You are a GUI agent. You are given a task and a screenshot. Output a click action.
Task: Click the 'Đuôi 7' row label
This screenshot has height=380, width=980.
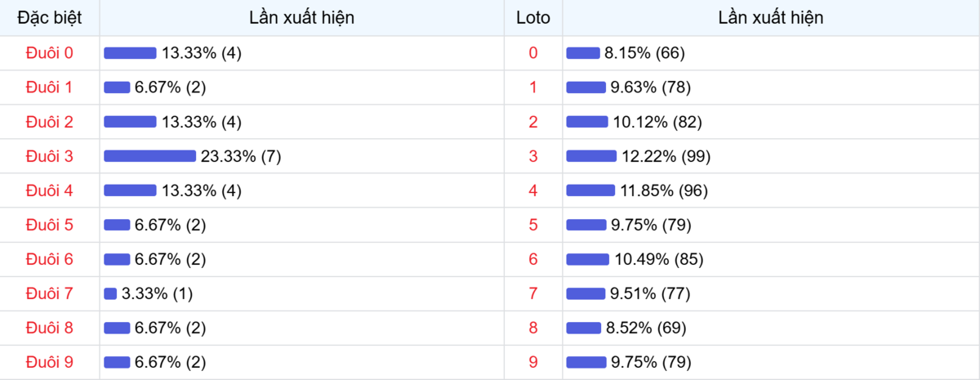tap(49, 293)
